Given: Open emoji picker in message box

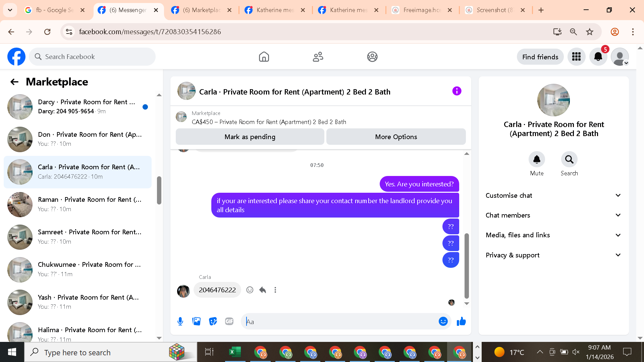Looking at the screenshot, I should (x=443, y=321).
